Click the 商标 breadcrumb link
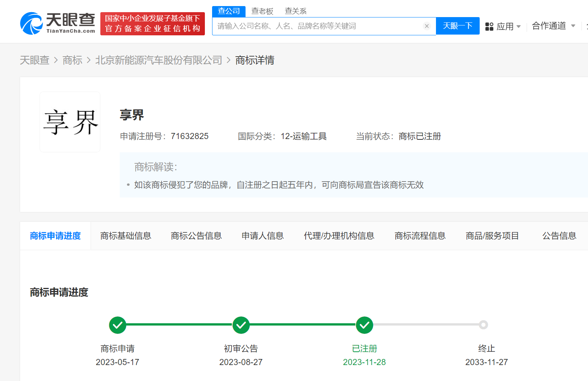Viewport: 588px width, 381px height. (x=72, y=60)
